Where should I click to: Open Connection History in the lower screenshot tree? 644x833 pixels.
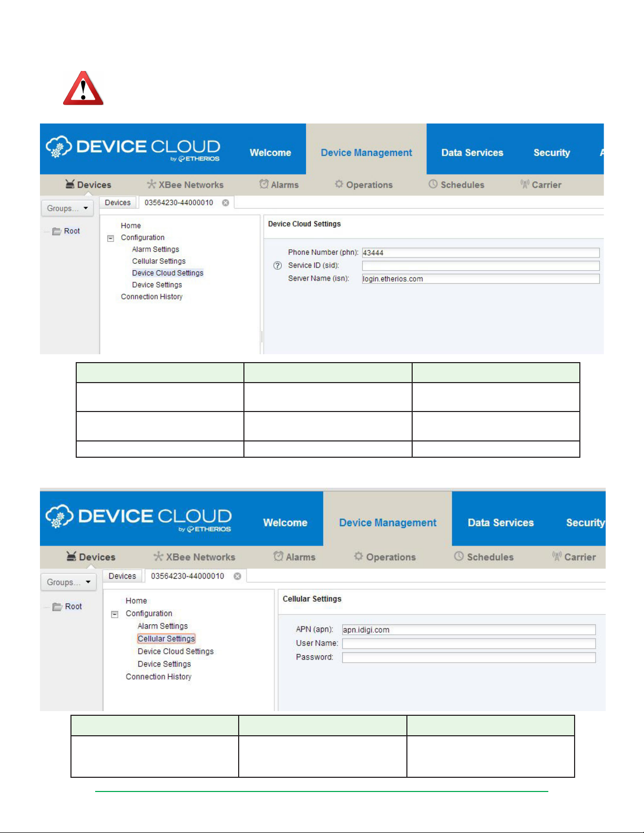159,677
